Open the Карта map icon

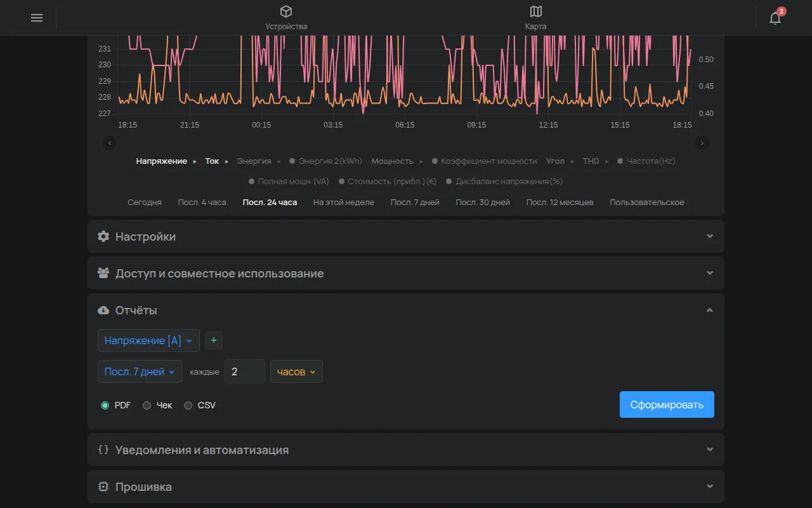point(535,11)
